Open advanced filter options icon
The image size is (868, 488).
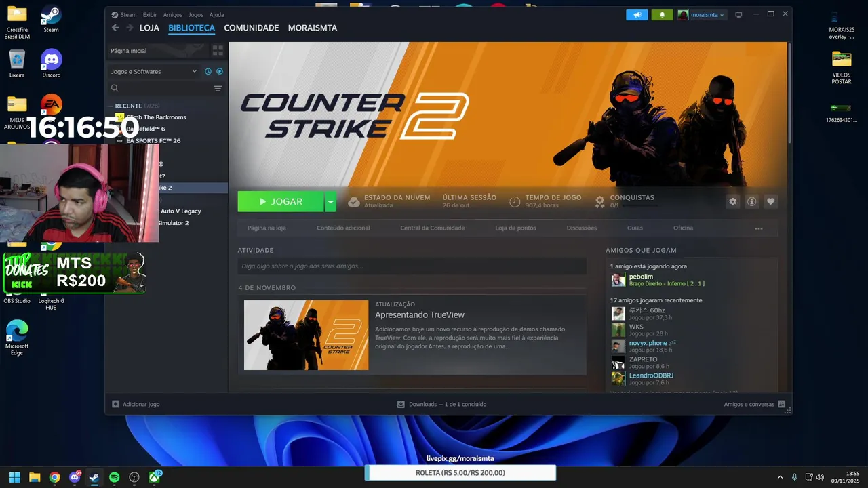(x=218, y=88)
